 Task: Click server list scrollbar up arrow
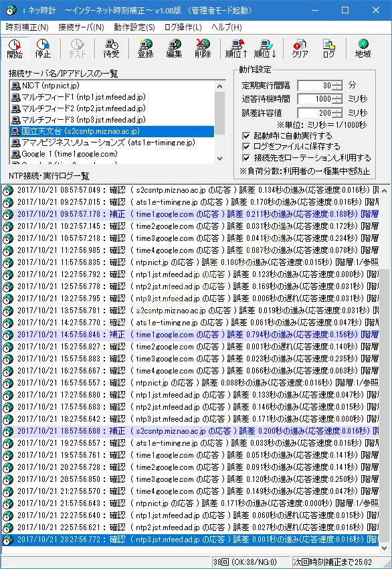pyautogui.click(x=219, y=86)
